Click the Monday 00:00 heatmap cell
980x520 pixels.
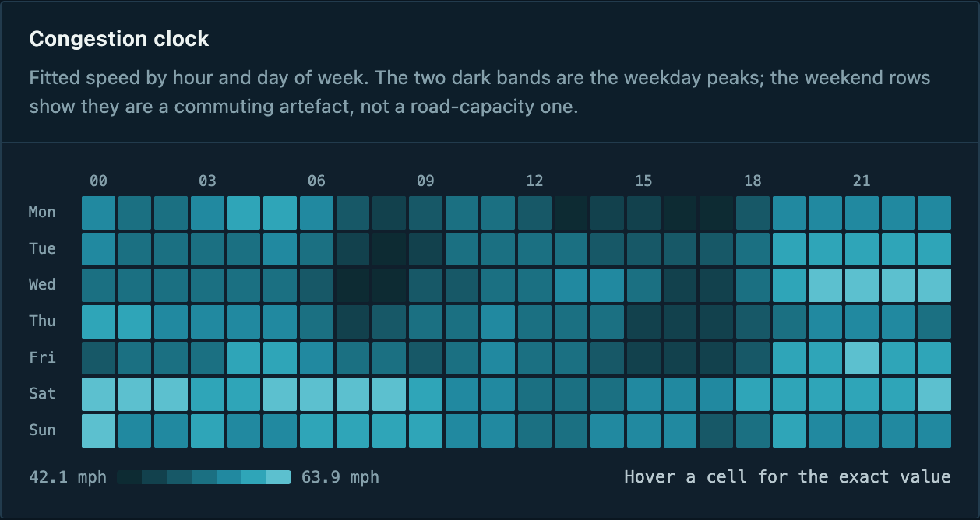(98, 213)
